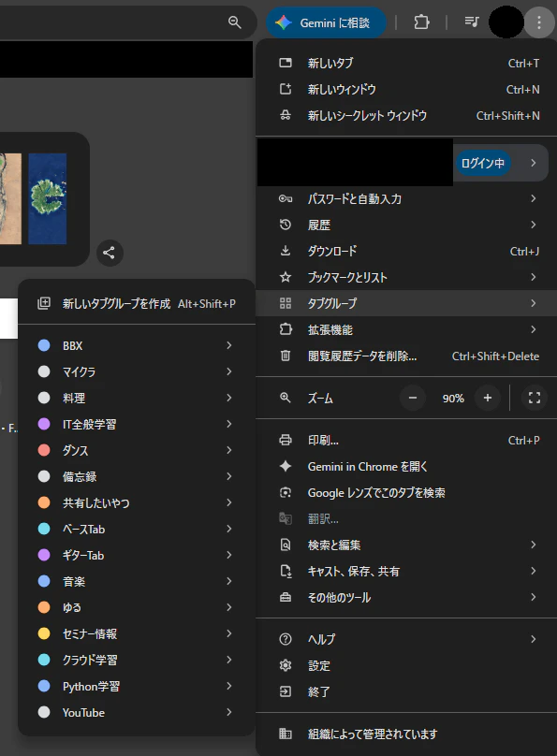
Task: Expand the profile row chevron next to ログイン中
Action: (x=534, y=163)
